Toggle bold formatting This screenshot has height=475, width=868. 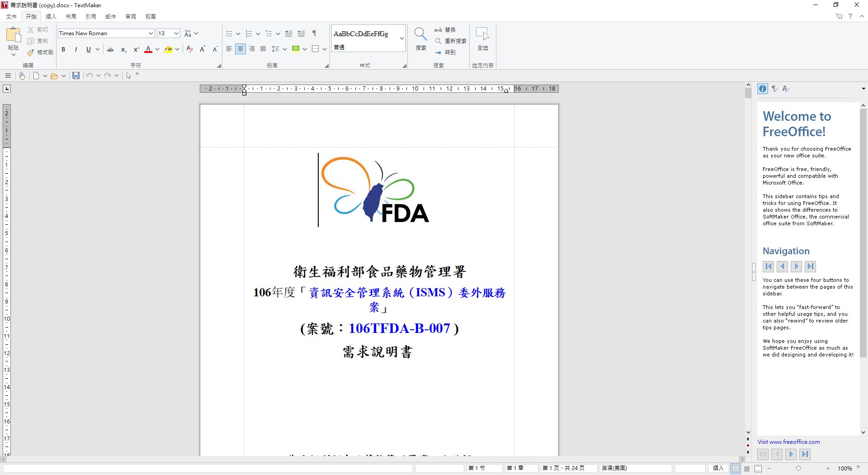63,49
